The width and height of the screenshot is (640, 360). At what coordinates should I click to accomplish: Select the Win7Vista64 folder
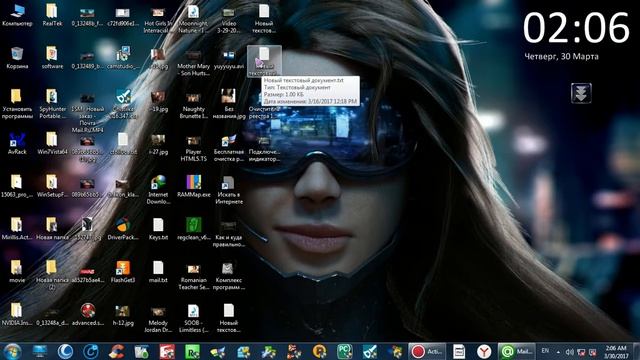pos(52,144)
